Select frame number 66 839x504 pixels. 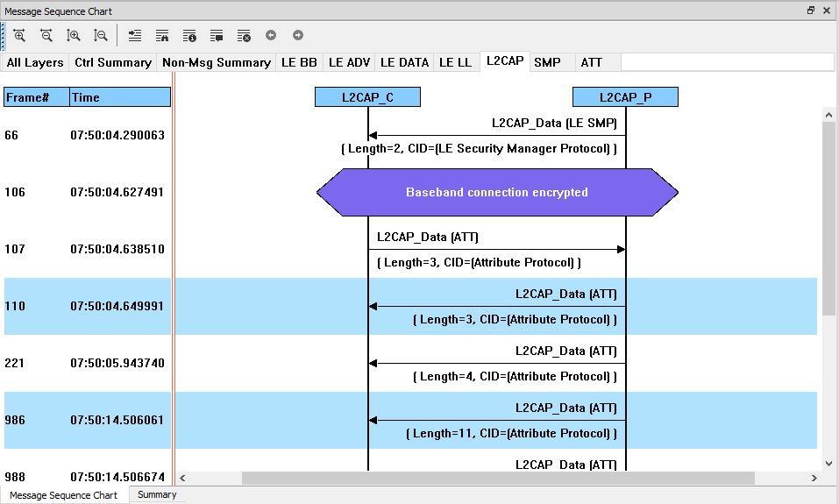pos(11,135)
